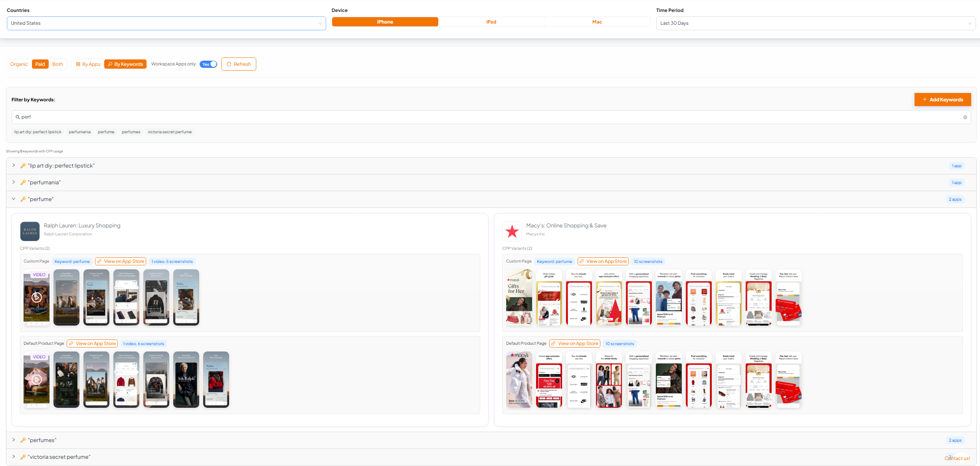This screenshot has height=466, width=980.
Task: Click the clear icon in keyword search field
Action: tap(965, 117)
